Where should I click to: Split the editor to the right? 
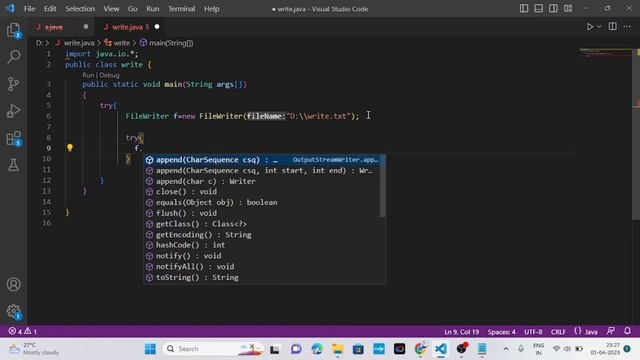tap(612, 27)
